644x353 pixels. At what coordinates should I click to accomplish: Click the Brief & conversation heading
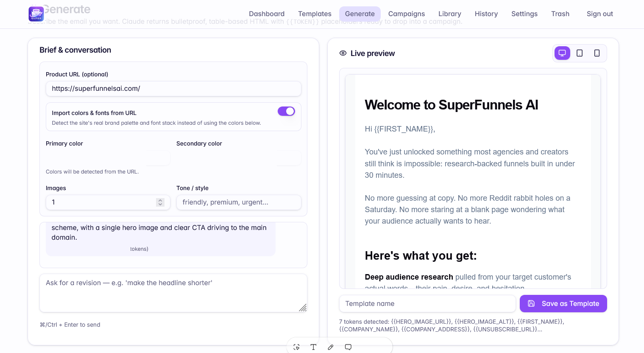coord(75,50)
